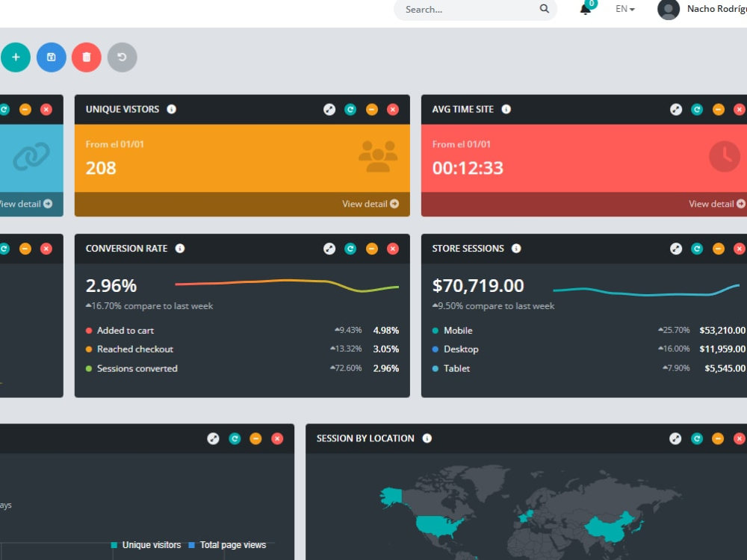
Task: Expand the Conversion Rate widget
Action: (329, 249)
